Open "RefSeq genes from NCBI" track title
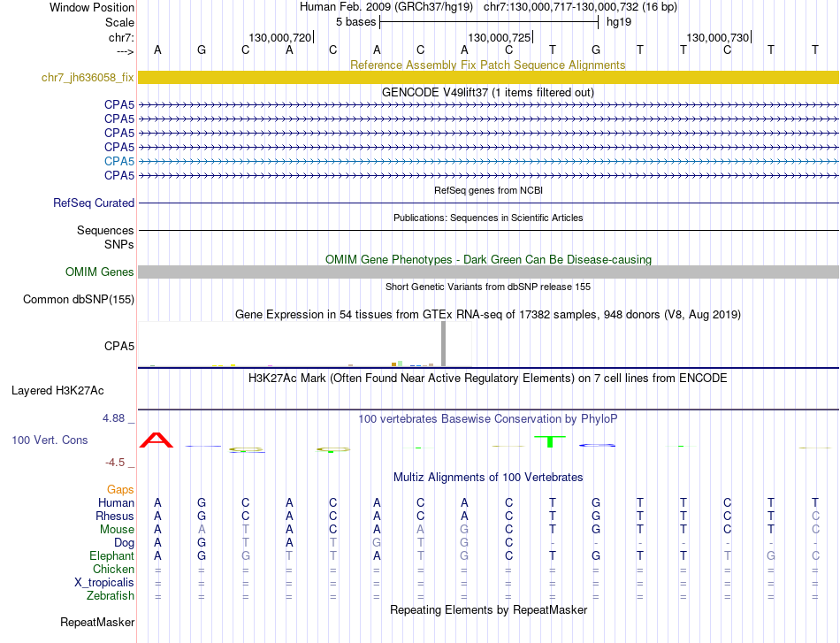840x643 pixels. point(488,190)
